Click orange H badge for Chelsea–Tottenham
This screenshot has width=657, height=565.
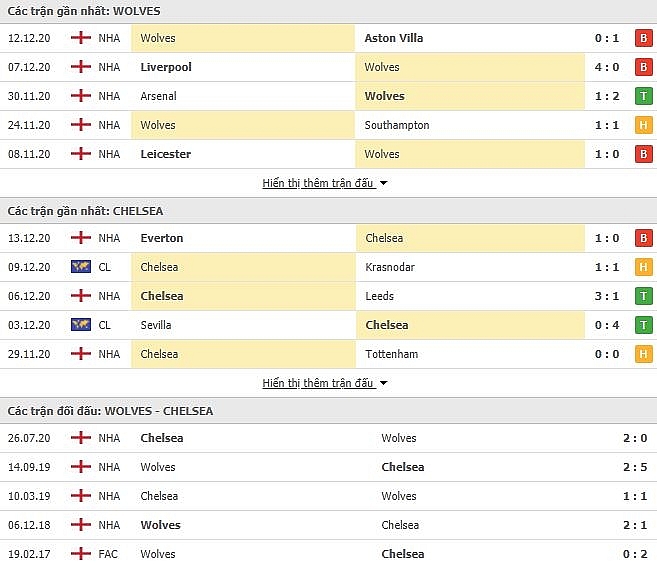coord(644,354)
